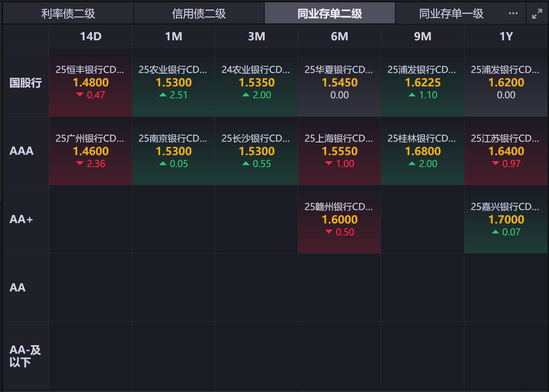Click the 1Y column header
The height and width of the screenshot is (392, 549).
[506, 36]
